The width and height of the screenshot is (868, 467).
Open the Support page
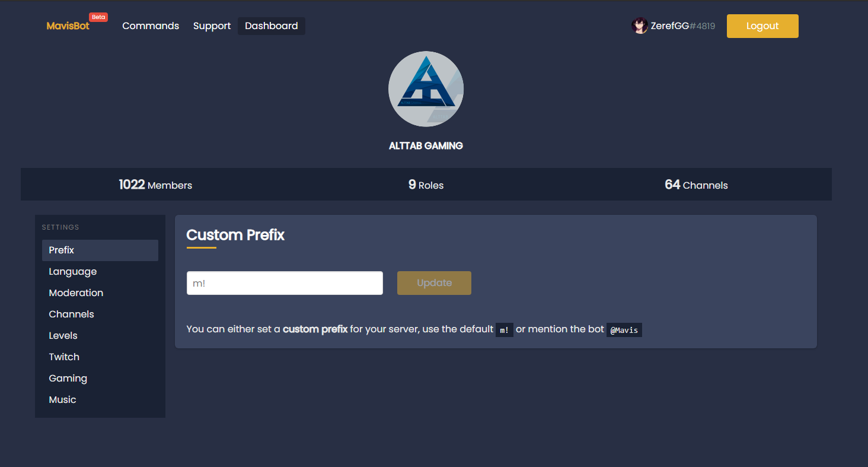pyautogui.click(x=212, y=26)
